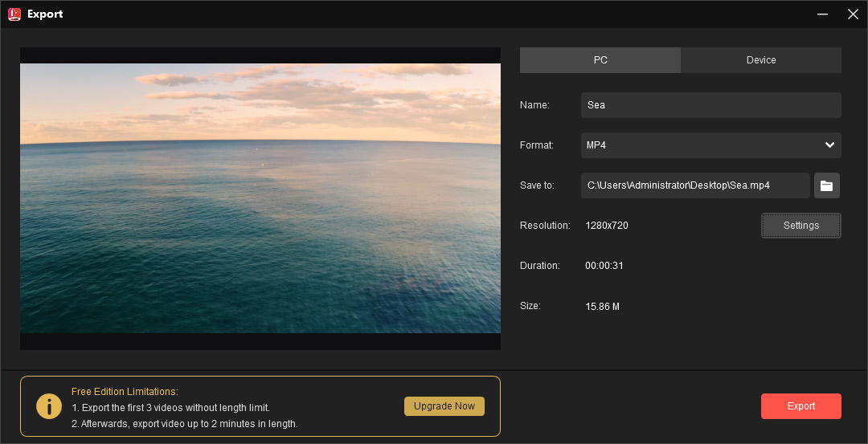
Task: Minimize the Export window
Action: [x=822, y=14]
